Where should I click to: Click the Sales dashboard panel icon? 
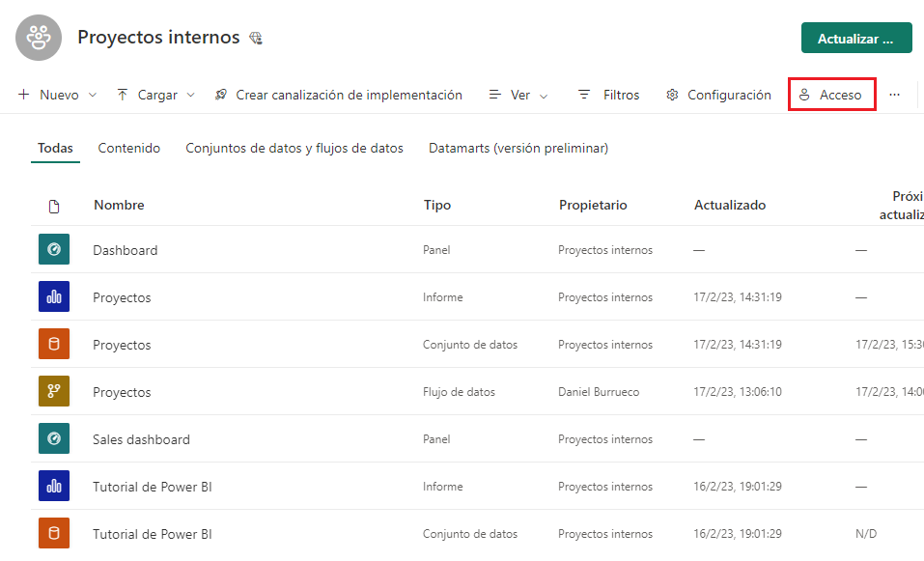point(54,439)
